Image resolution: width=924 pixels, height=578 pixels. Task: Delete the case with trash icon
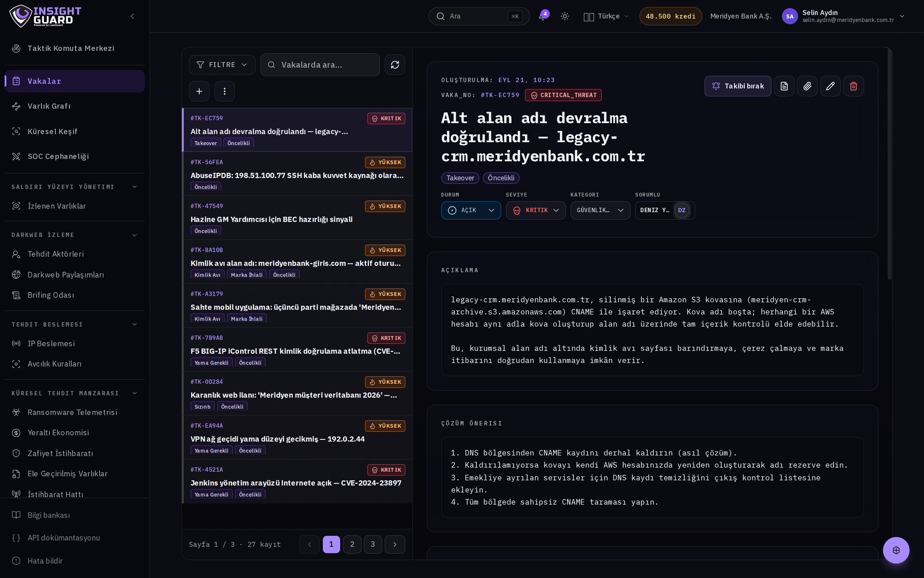click(x=854, y=86)
